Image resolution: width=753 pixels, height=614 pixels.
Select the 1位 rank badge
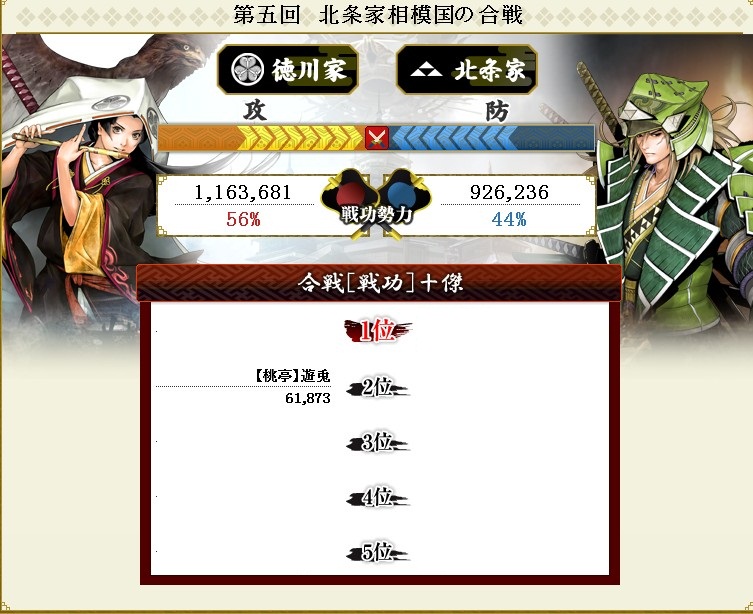(377, 331)
